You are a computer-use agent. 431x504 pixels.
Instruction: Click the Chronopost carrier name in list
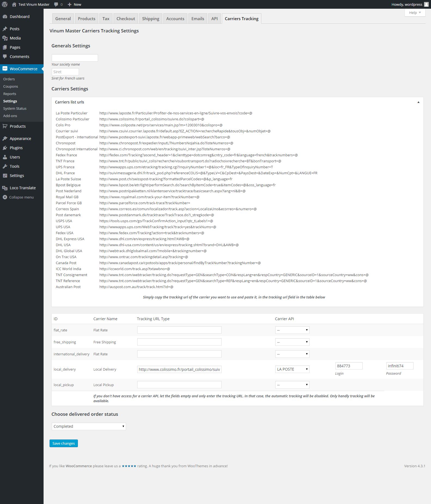pos(66,143)
